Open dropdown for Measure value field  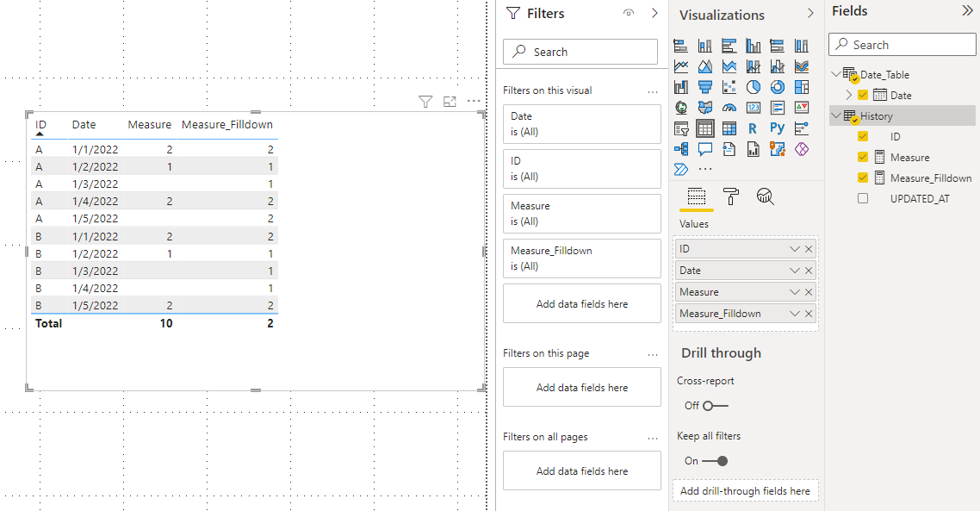(794, 292)
